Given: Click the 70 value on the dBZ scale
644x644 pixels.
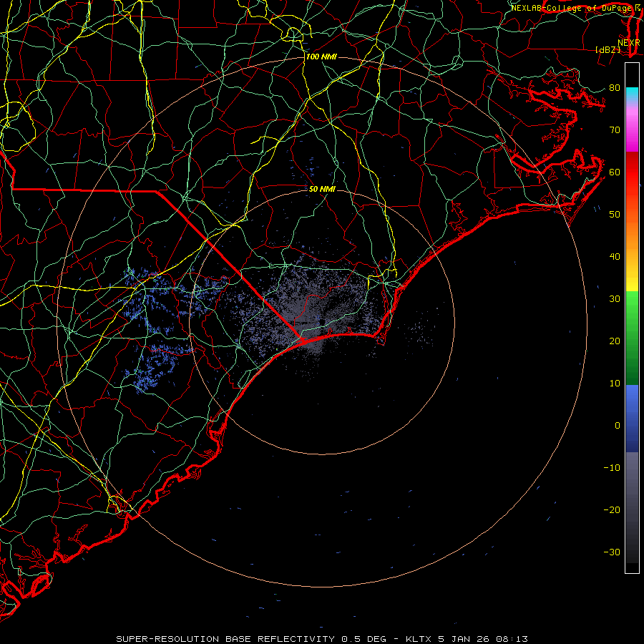Looking at the screenshot, I should pyautogui.click(x=615, y=130).
